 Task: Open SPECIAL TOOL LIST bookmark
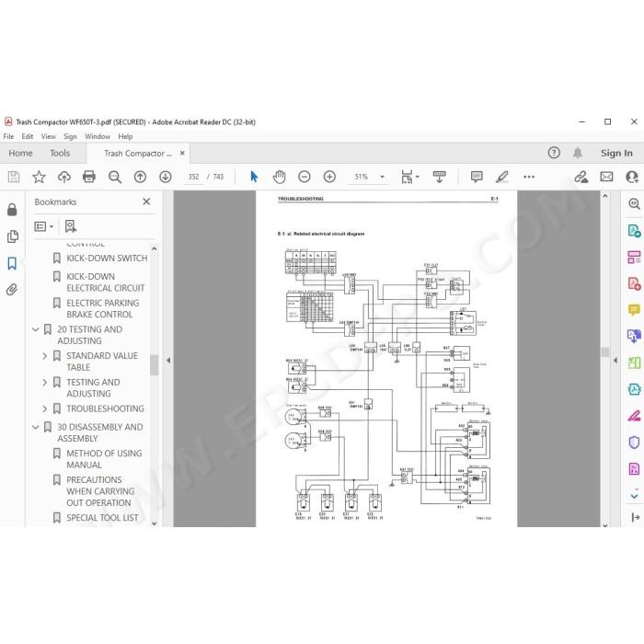[x=102, y=518]
